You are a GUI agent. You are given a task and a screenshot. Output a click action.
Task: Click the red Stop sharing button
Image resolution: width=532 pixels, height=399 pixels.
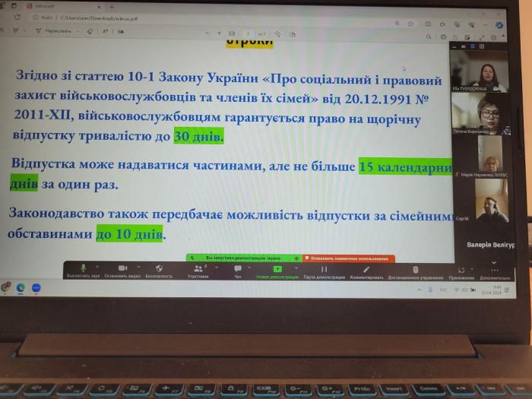pyautogui.click(x=350, y=258)
